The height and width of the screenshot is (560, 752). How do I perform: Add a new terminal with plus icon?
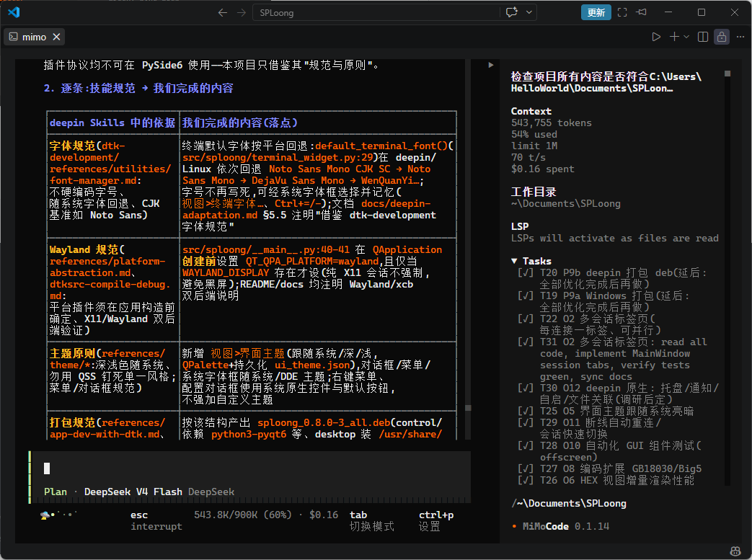click(x=674, y=37)
